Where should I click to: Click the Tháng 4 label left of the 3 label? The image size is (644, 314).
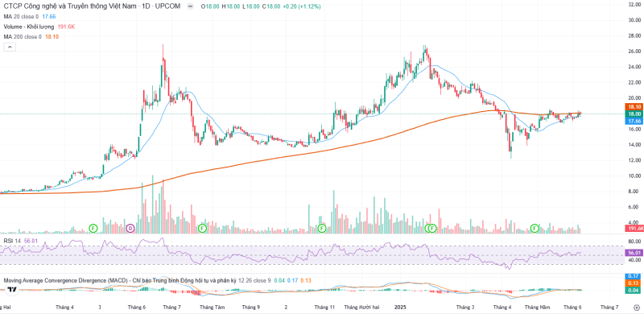[64, 307]
